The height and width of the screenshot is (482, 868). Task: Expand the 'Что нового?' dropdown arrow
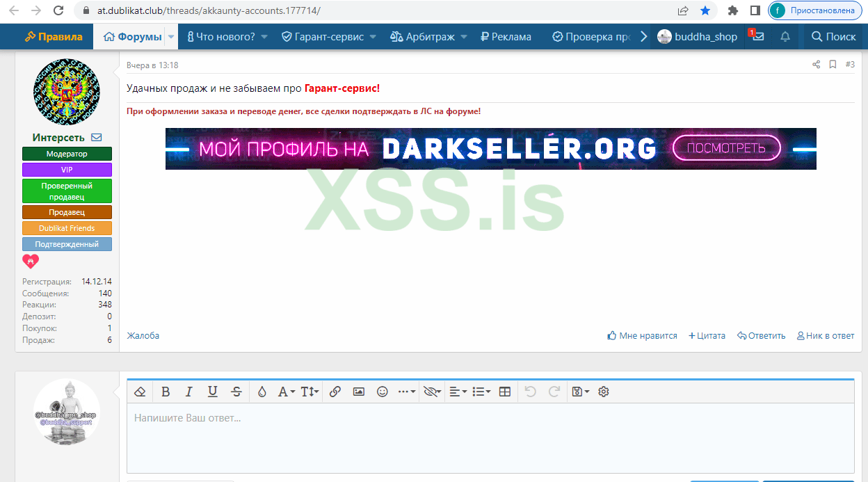coord(264,37)
